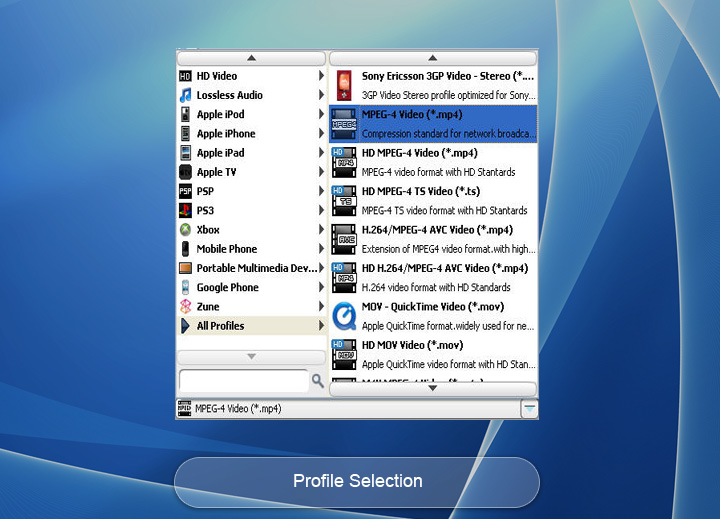Choose HD MPEG-4 Video (*.mp4) profile
Viewport: 720px width, 519px height.
[433, 162]
